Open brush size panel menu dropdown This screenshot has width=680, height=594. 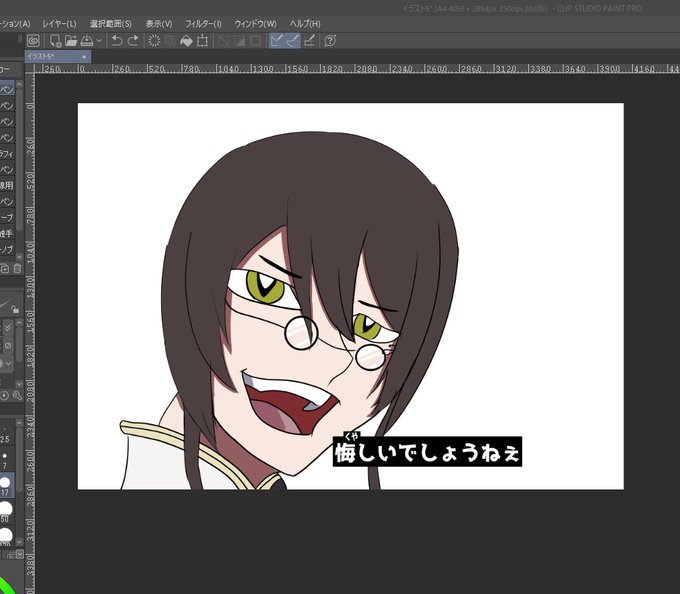(20, 554)
